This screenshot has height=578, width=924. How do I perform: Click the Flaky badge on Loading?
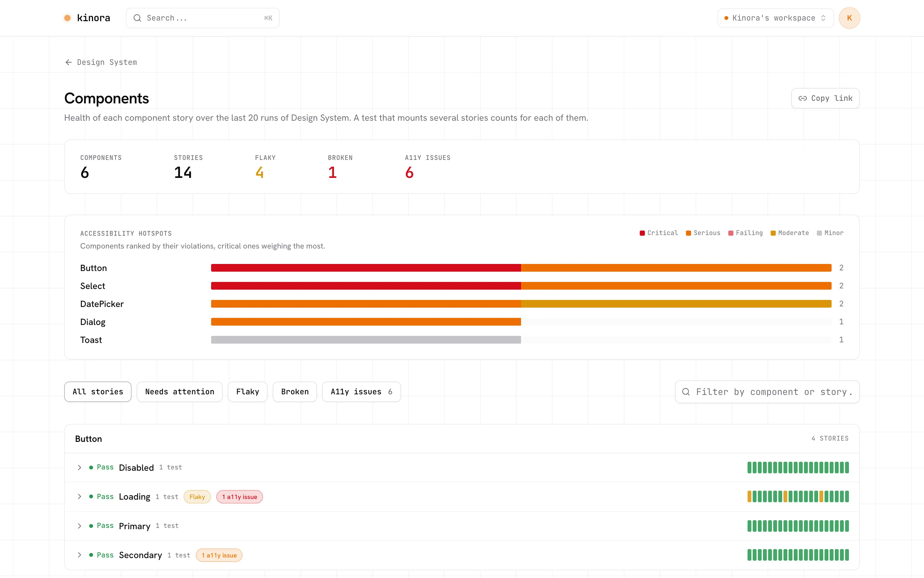coord(197,497)
